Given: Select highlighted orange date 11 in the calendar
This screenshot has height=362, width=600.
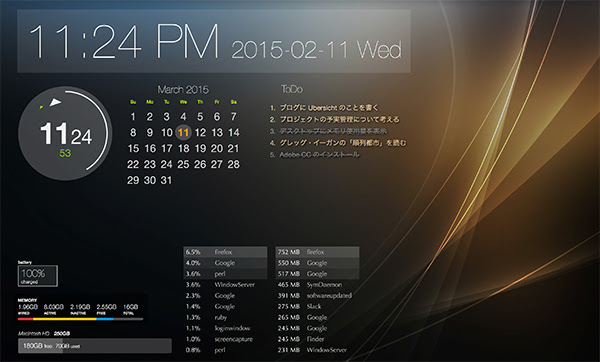Looking at the screenshot, I should click(183, 132).
